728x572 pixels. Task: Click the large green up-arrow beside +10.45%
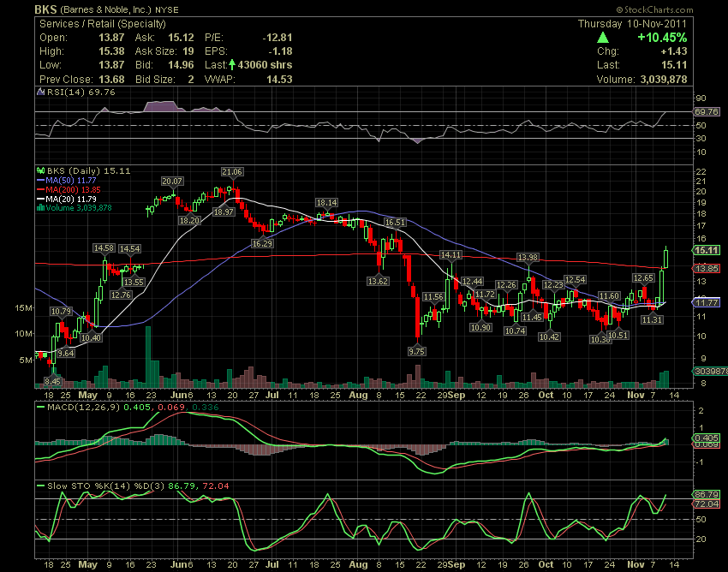pos(603,38)
